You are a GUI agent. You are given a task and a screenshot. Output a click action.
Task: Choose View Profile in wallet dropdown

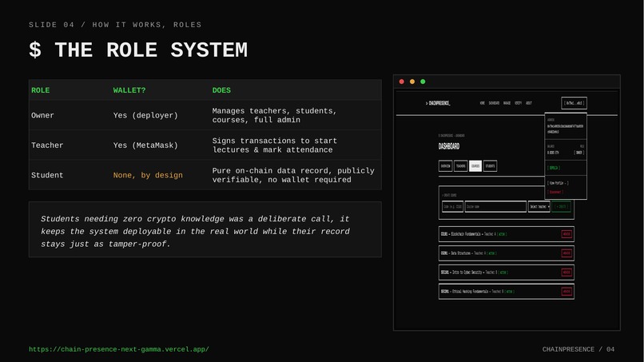click(x=558, y=183)
